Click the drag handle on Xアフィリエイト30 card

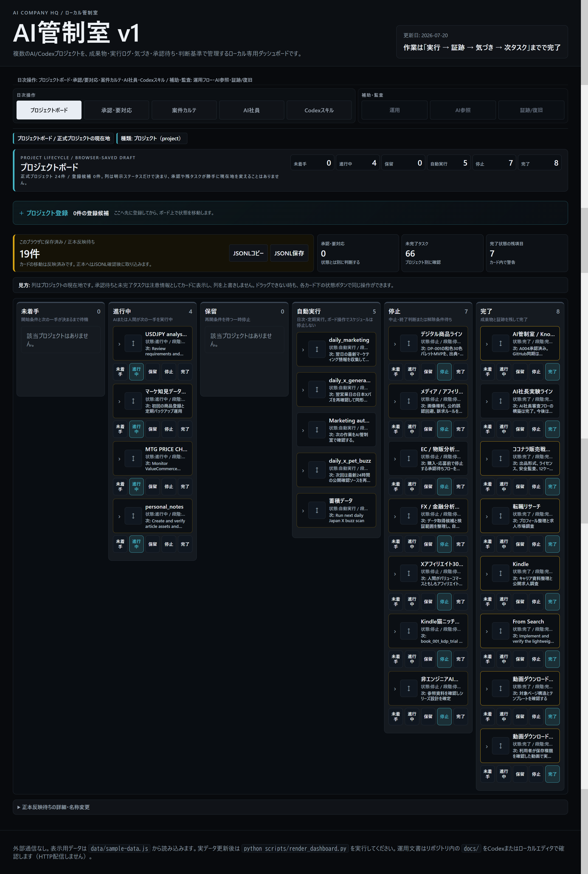point(409,574)
